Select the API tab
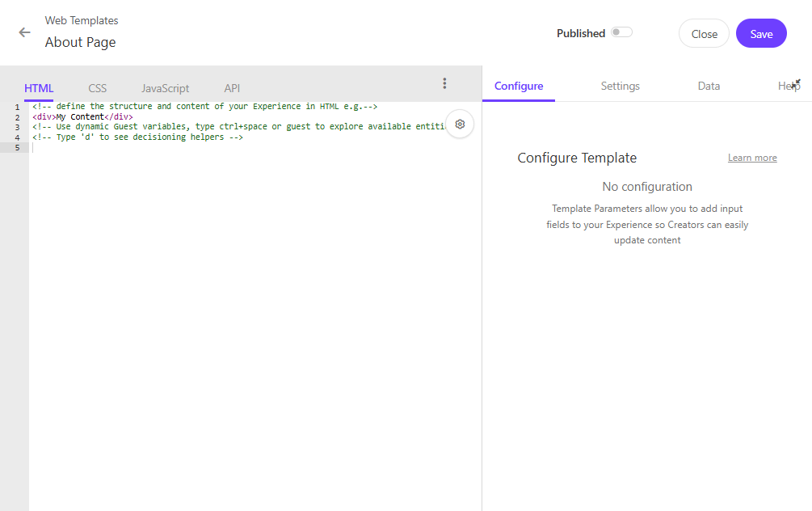The width and height of the screenshot is (812, 511). [232, 88]
